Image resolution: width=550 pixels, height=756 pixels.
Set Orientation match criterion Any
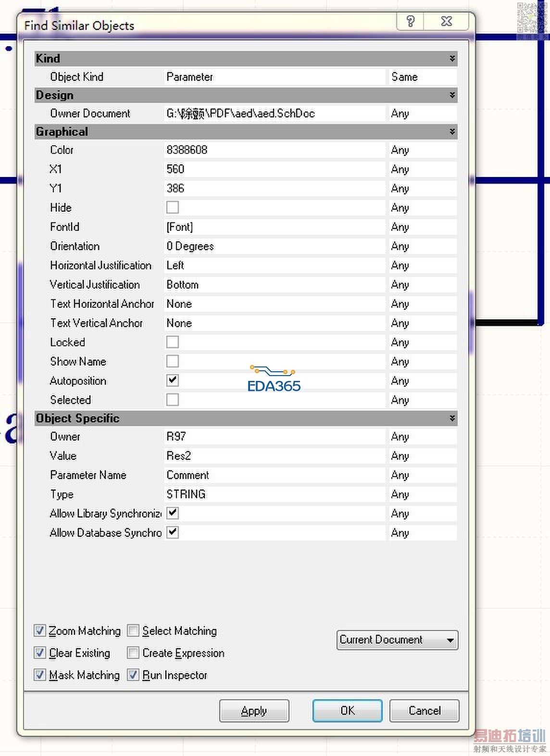point(422,246)
